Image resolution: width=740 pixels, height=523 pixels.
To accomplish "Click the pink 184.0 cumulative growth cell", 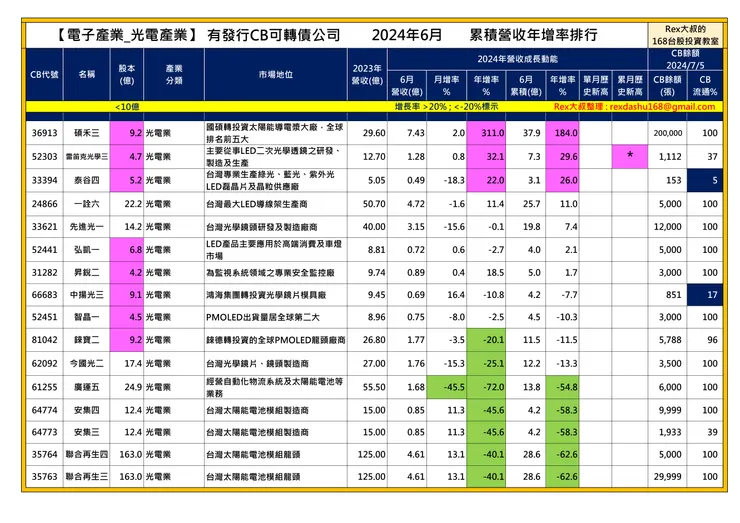I will 562,133.
